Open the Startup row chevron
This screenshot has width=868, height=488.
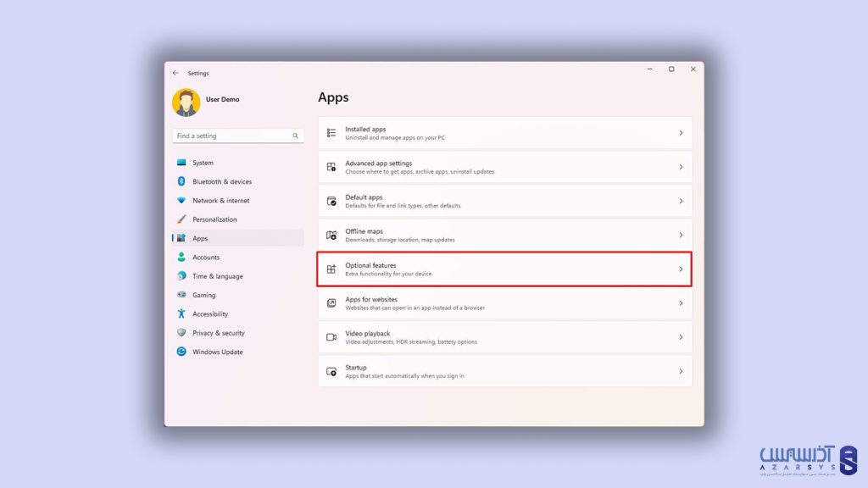click(x=680, y=371)
